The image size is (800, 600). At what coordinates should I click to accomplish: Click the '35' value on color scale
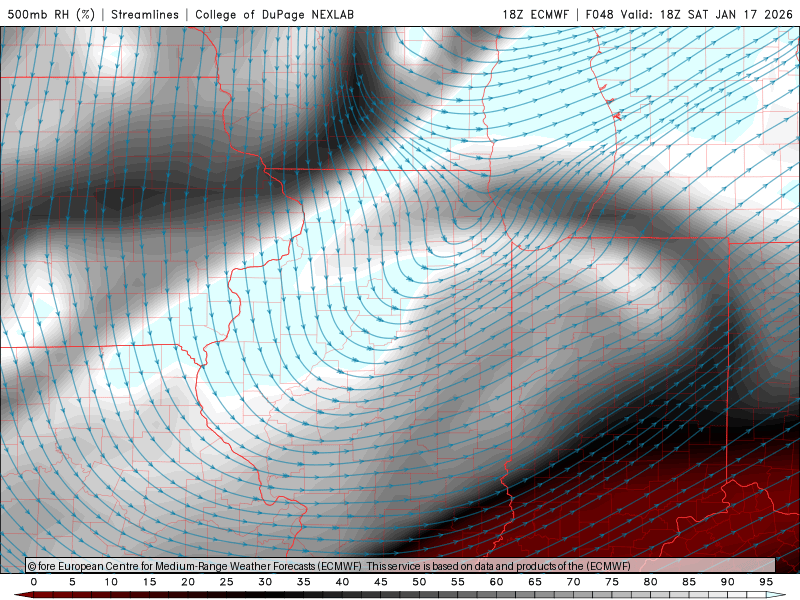tap(304, 582)
